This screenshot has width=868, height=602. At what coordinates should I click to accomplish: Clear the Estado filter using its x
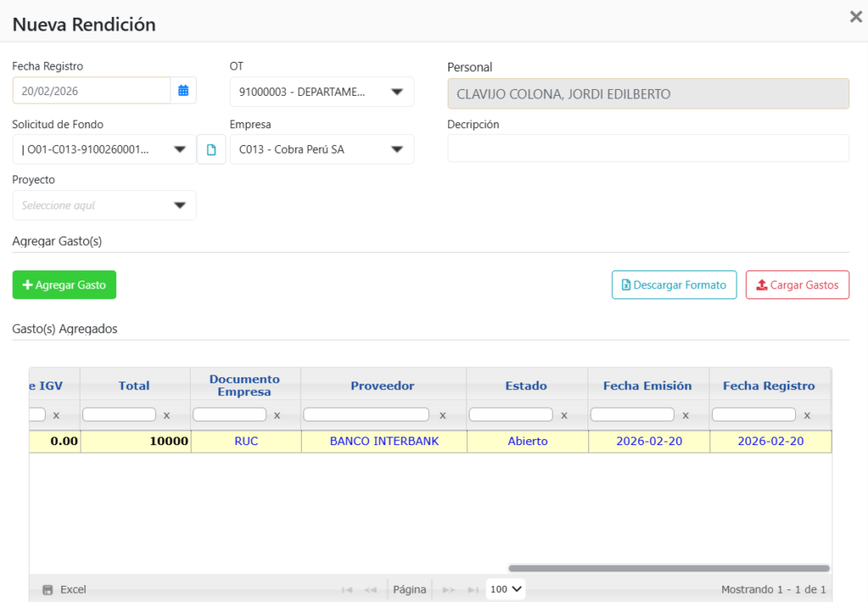point(564,415)
